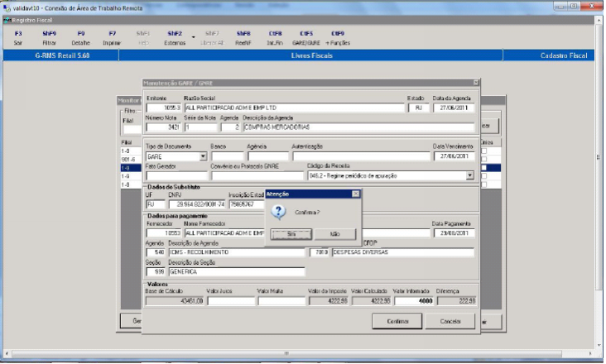Click the GENERICA Descrição da Seção field
The width and height of the screenshot is (606, 364).
(237, 271)
